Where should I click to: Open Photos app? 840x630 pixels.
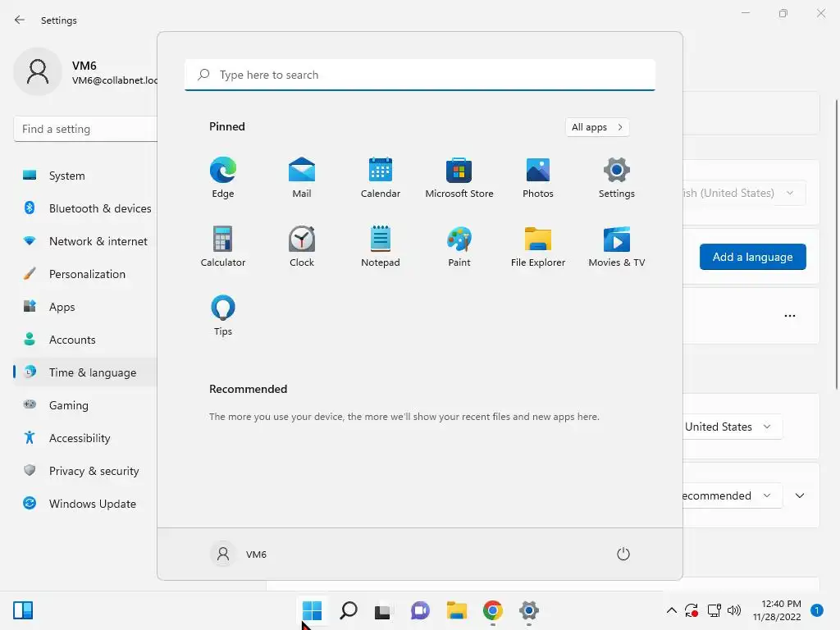[x=538, y=178]
